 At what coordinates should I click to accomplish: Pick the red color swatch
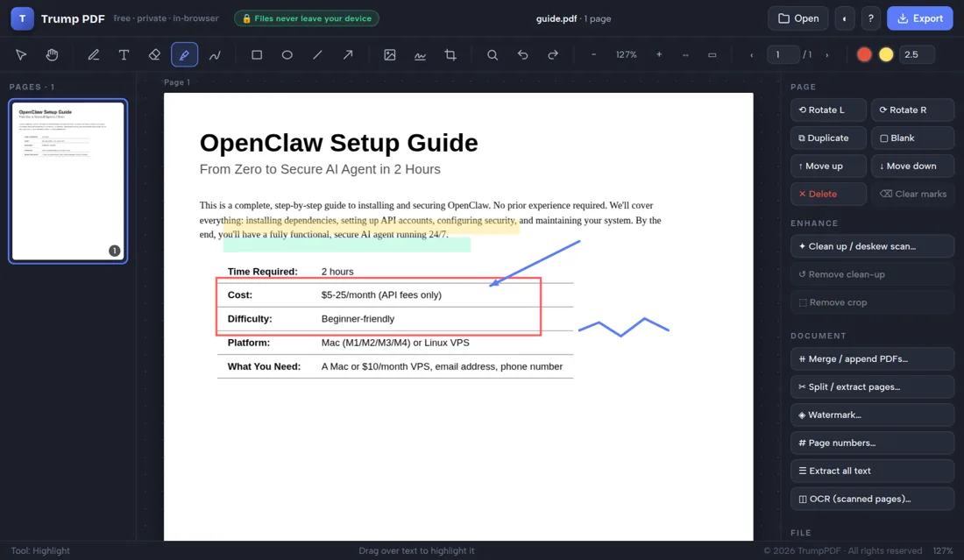tap(864, 54)
